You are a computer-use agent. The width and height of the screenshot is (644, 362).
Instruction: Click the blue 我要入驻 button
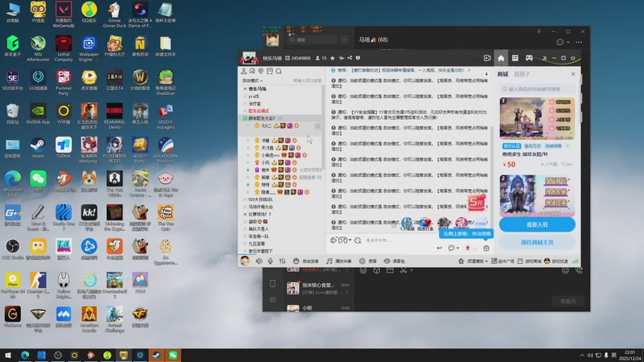coord(537,225)
